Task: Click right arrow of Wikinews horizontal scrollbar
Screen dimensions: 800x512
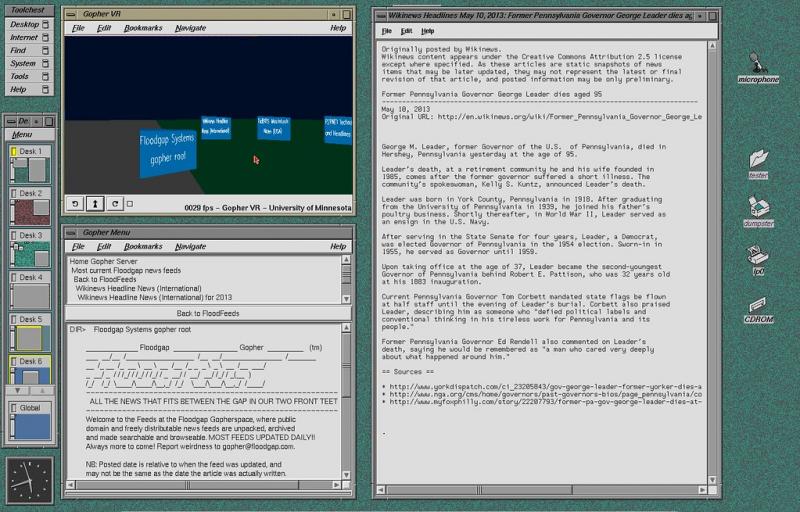Action: coord(702,490)
